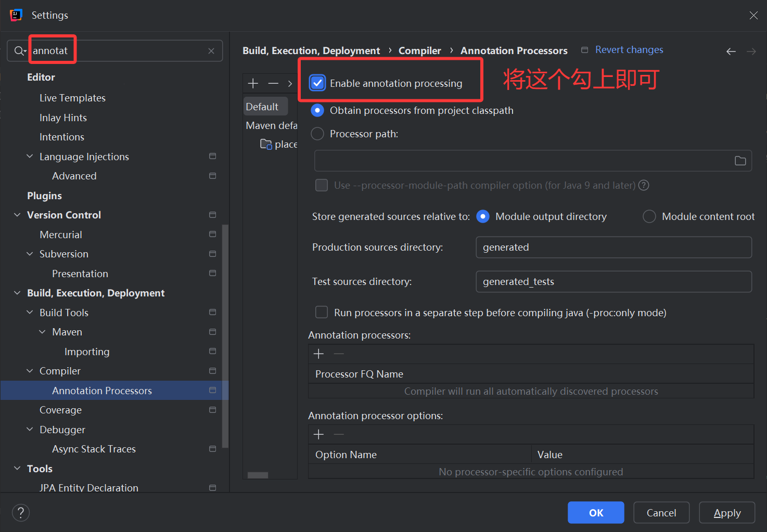Image resolution: width=767 pixels, height=532 pixels.
Task: Click the profiles list horizontal scrollbar
Action: point(258,475)
